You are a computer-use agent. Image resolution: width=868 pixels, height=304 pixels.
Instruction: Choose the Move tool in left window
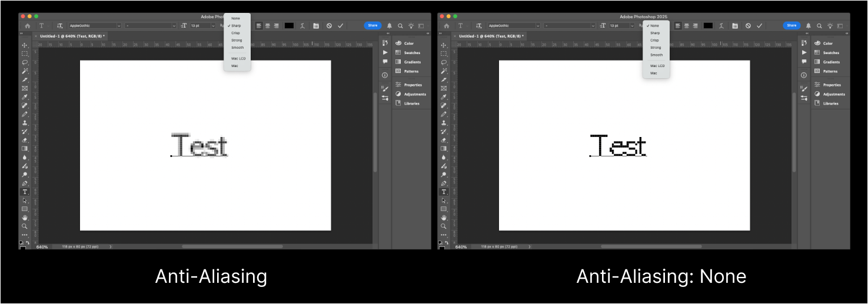[x=25, y=45]
